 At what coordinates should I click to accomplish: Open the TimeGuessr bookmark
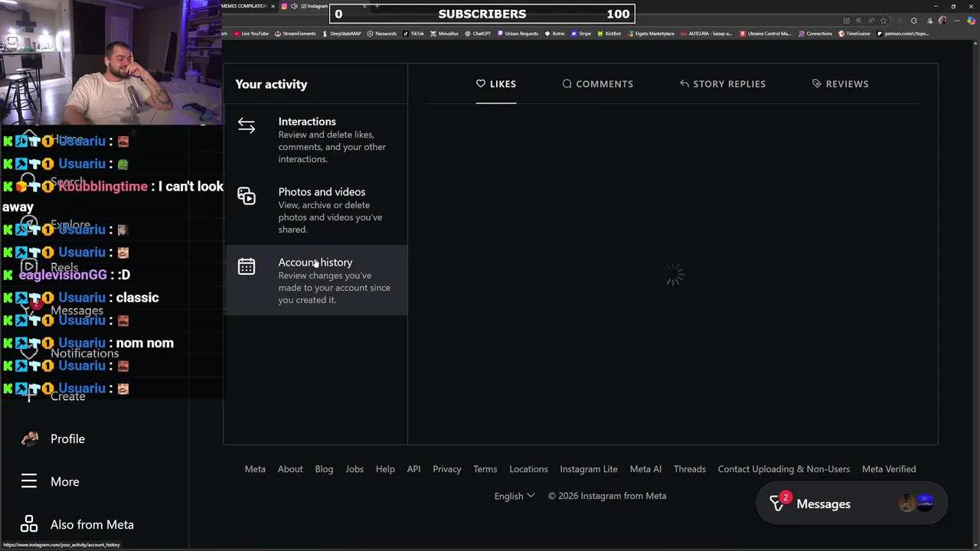point(854,34)
